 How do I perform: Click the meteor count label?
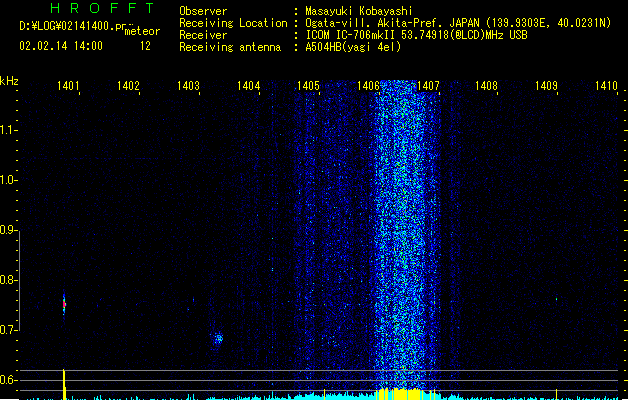(x=142, y=31)
